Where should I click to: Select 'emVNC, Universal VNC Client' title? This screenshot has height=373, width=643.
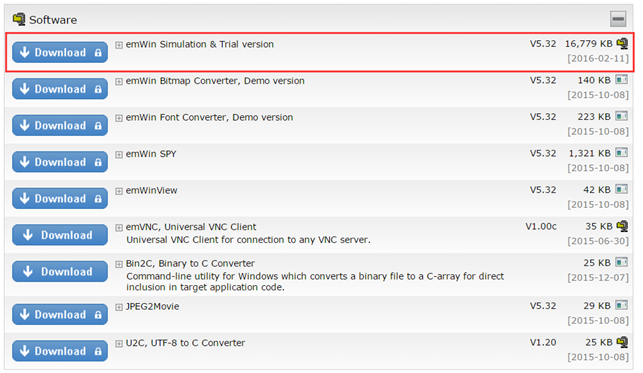pos(191,227)
